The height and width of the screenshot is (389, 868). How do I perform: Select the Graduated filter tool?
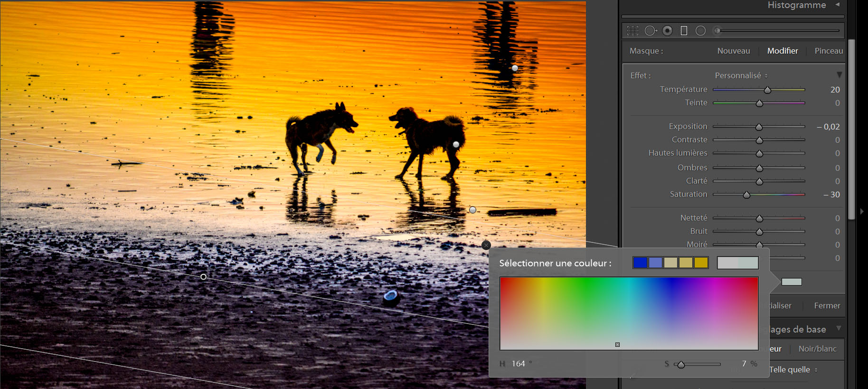pos(684,31)
